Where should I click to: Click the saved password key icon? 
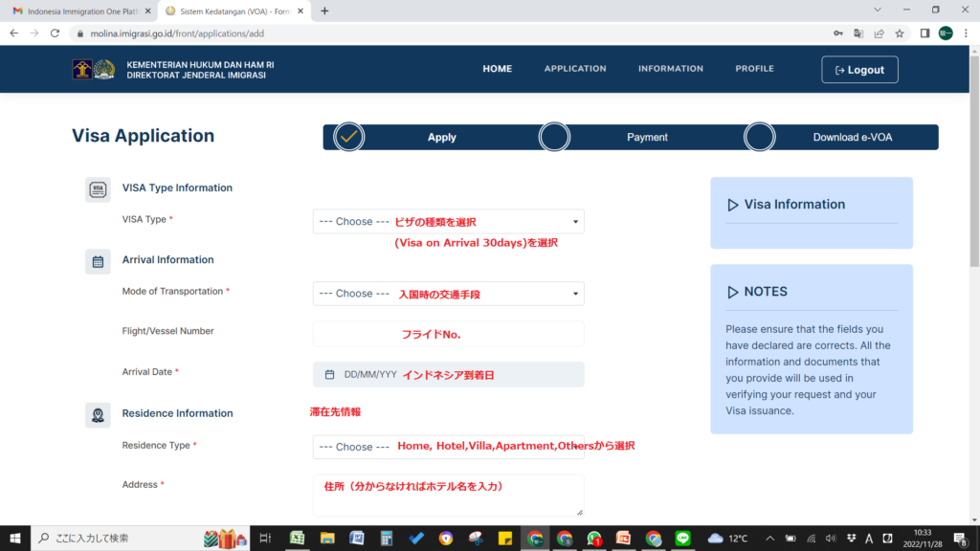pyautogui.click(x=838, y=33)
